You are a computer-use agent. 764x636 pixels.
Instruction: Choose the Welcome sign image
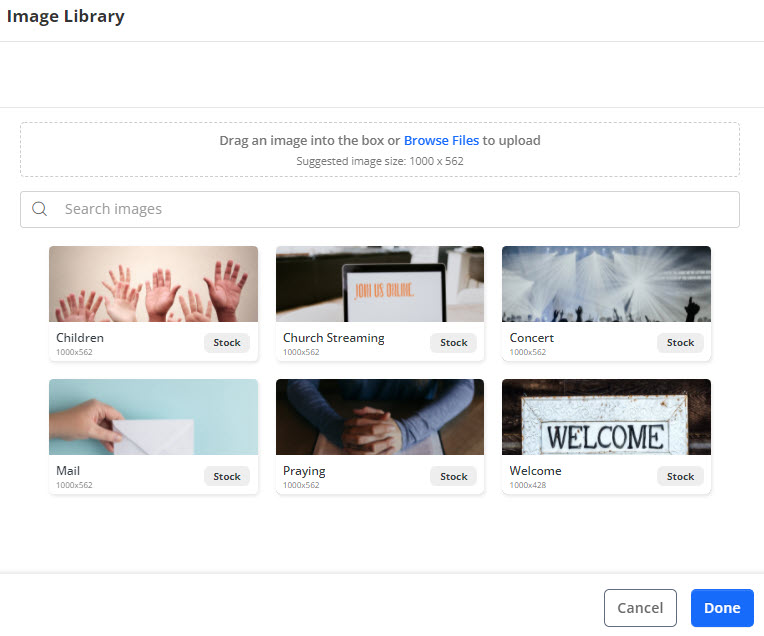(x=606, y=417)
